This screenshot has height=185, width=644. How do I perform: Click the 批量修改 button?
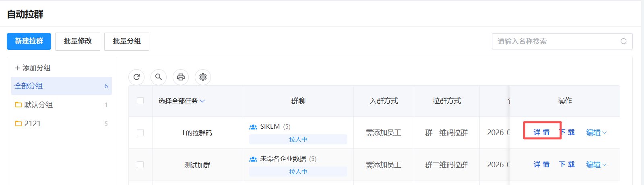[x=78, y=41]
